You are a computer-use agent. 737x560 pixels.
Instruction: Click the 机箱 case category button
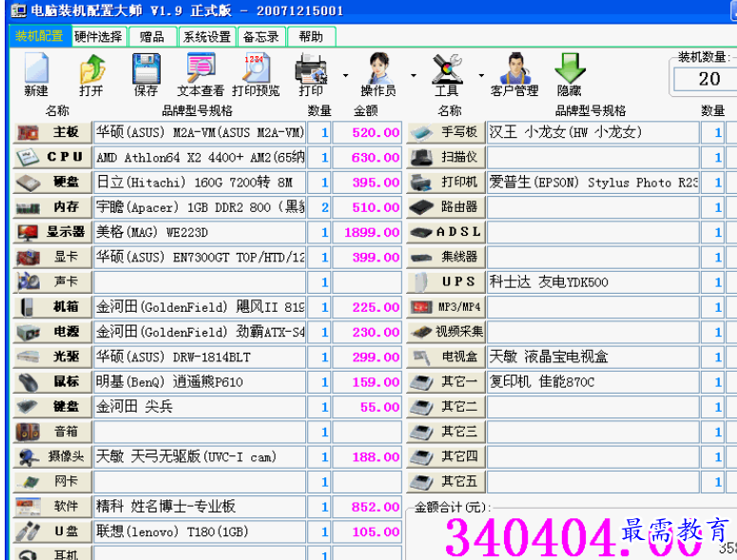click(x=52, y=307)
